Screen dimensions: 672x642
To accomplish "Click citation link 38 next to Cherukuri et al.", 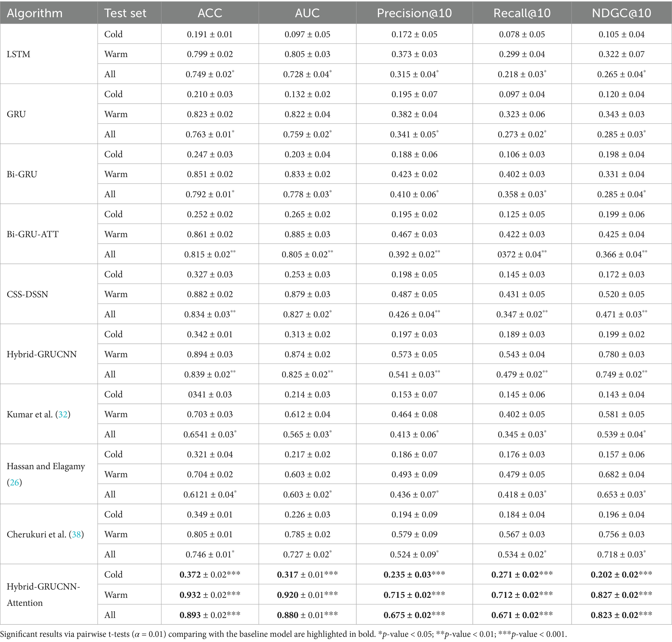I will pyautogui.click(x=77, y=534).
